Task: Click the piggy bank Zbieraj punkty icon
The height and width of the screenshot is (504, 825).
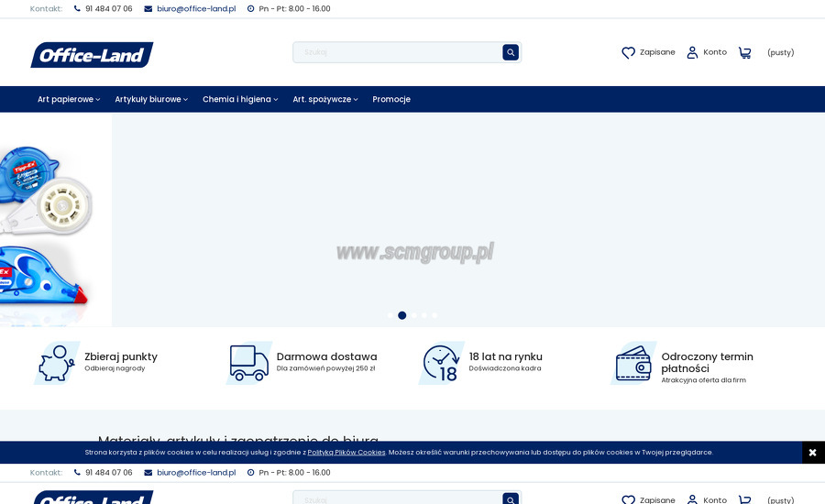Action: pos(56,363)
